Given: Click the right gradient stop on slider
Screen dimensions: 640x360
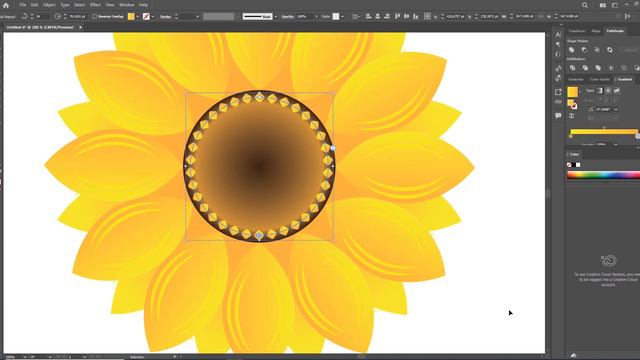Looking at the screenshot, I should pyautogui.click(x=637, y=136).
